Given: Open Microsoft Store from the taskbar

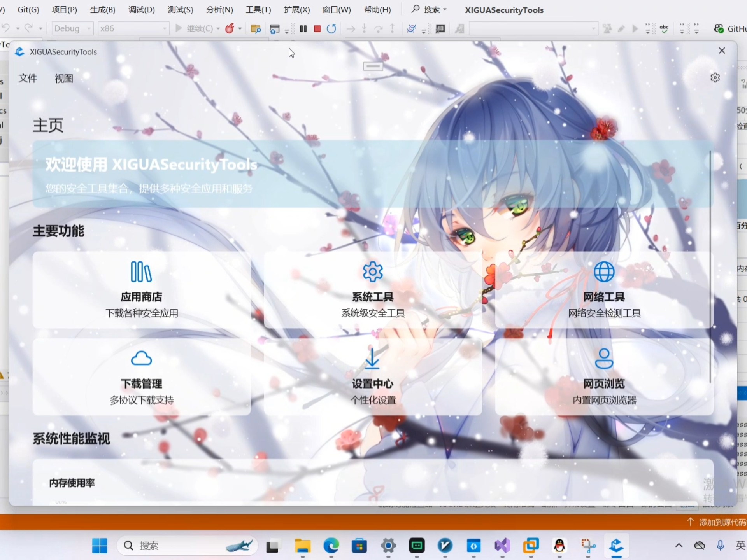Looking at the screenshot, I should [x=359, y=546].
